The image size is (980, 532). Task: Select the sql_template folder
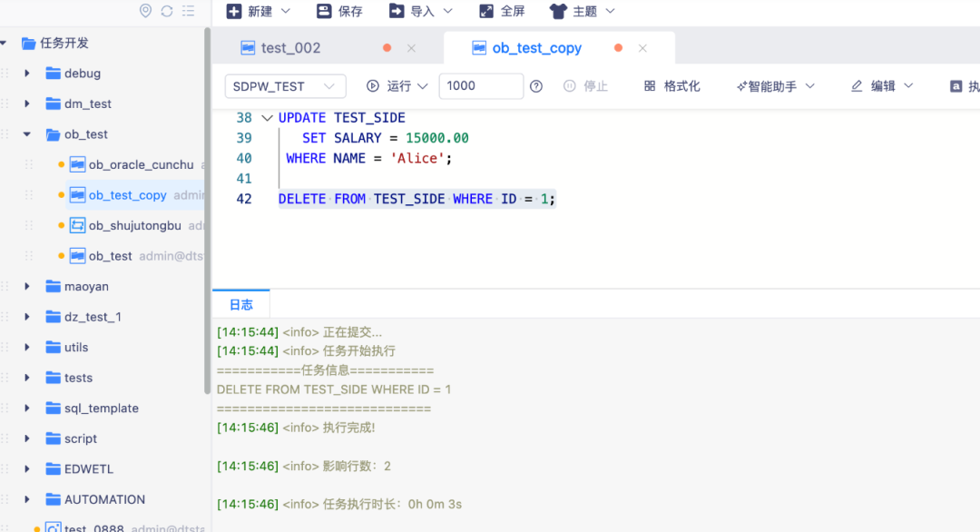tap(102, 409)
